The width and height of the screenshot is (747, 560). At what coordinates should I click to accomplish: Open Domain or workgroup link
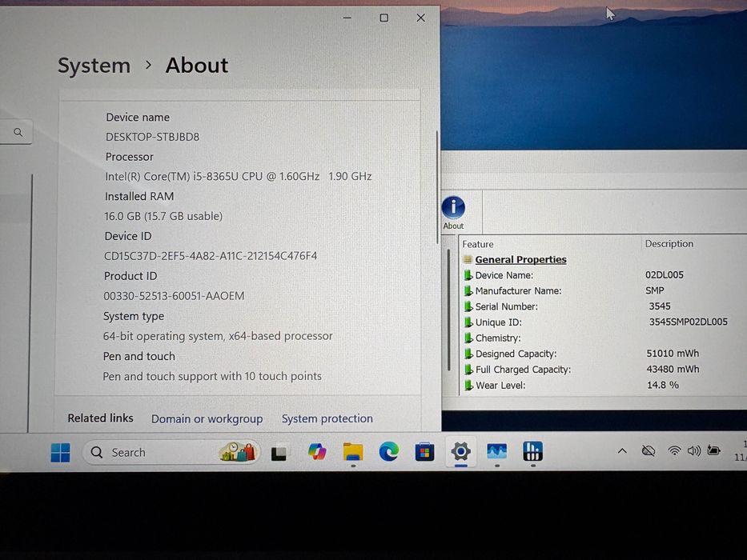click(x=207, y=418)
